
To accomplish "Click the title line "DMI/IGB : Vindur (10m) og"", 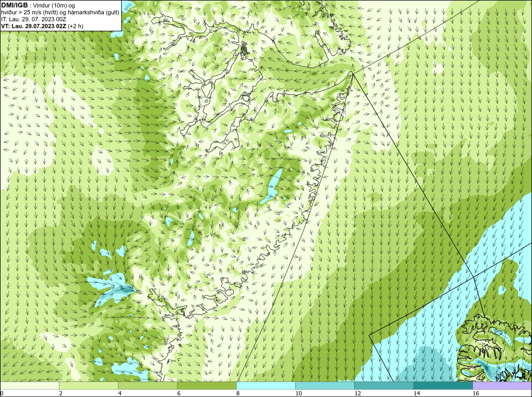I will coord(38,5).
